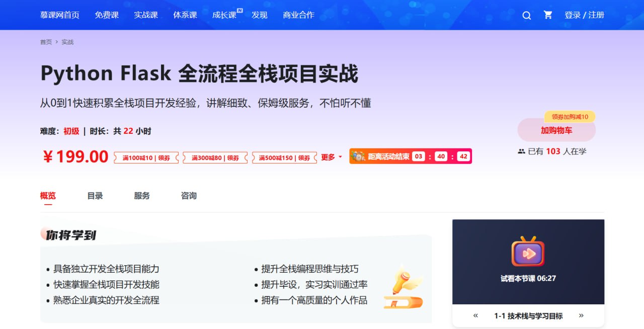Viewport: 644px width, 329px height.
Task: Claim the 满100减10 coupon
Action: (146, 156)
